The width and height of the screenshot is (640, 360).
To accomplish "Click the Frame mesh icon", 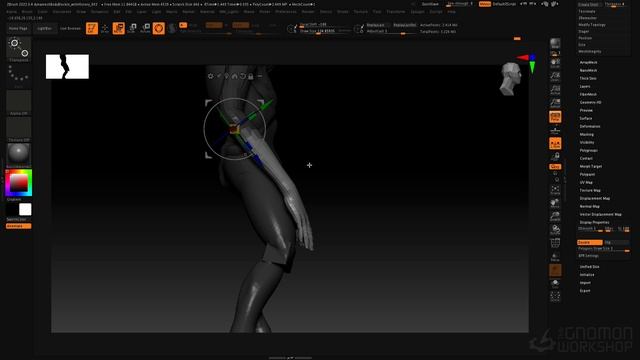I will [x=555, y=190].
